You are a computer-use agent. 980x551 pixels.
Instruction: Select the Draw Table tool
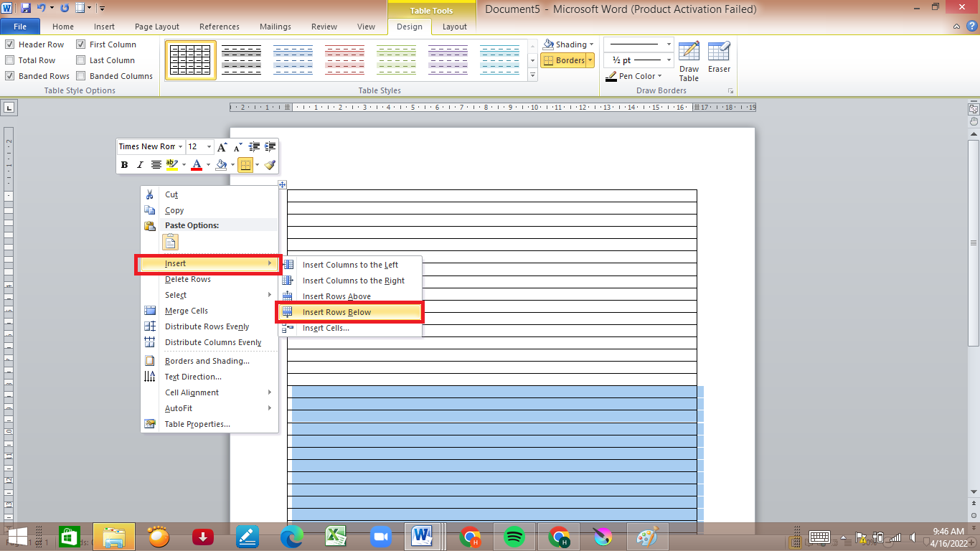pyautogui.click(x=688, y=59)
